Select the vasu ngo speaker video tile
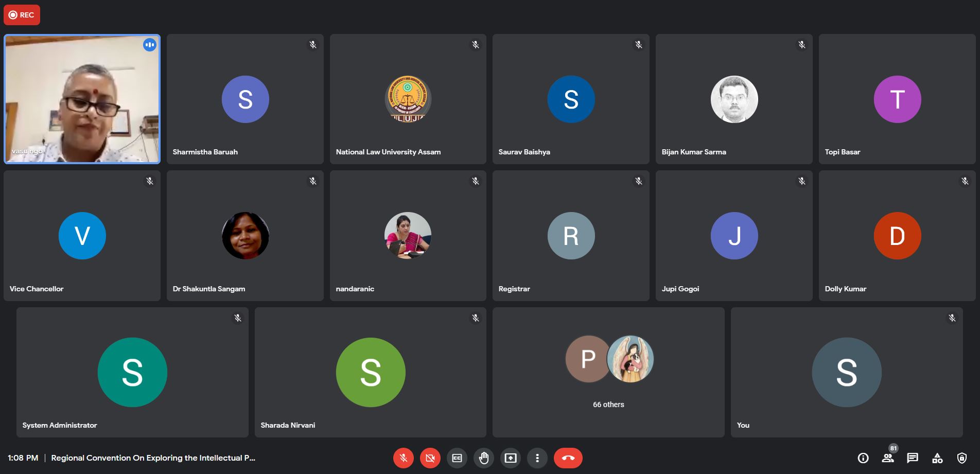 [x=82, y=99]
